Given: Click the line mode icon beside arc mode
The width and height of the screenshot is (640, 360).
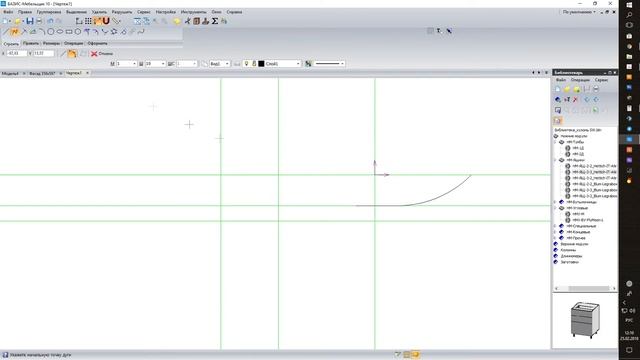Looking at the screenshot, I should (63, 53).
